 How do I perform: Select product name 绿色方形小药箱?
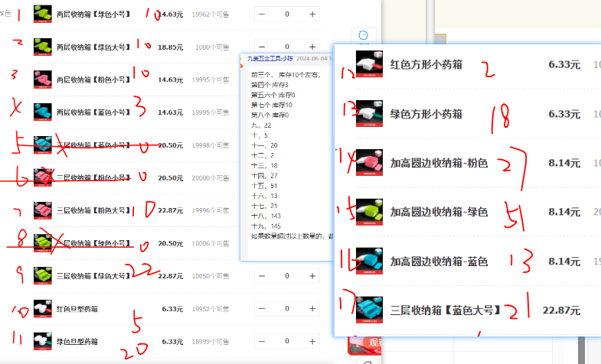coord(426,114)
